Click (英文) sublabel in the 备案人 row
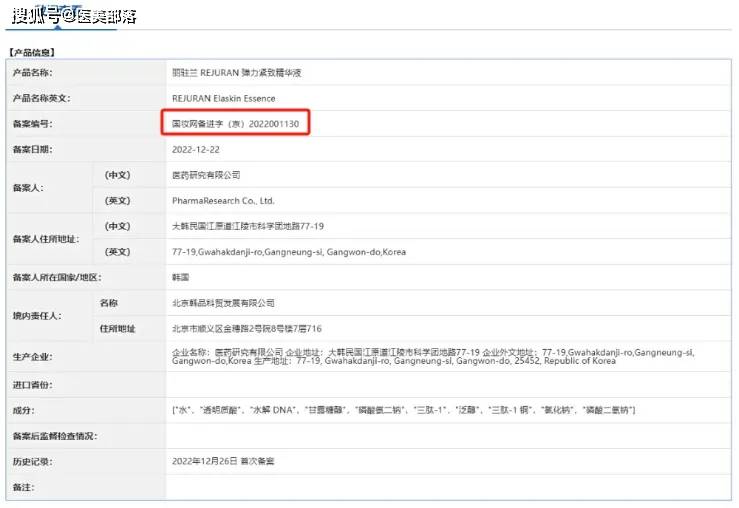 tap(117, 200)
